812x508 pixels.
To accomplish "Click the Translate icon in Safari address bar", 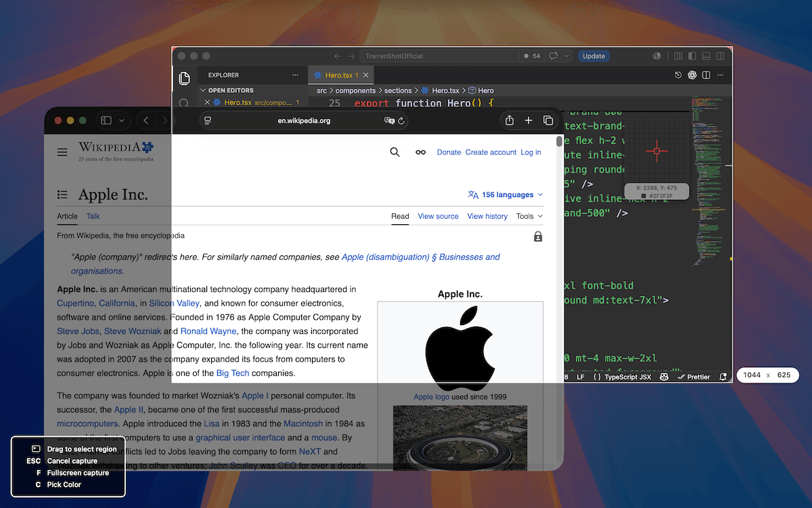I will 389,121.
